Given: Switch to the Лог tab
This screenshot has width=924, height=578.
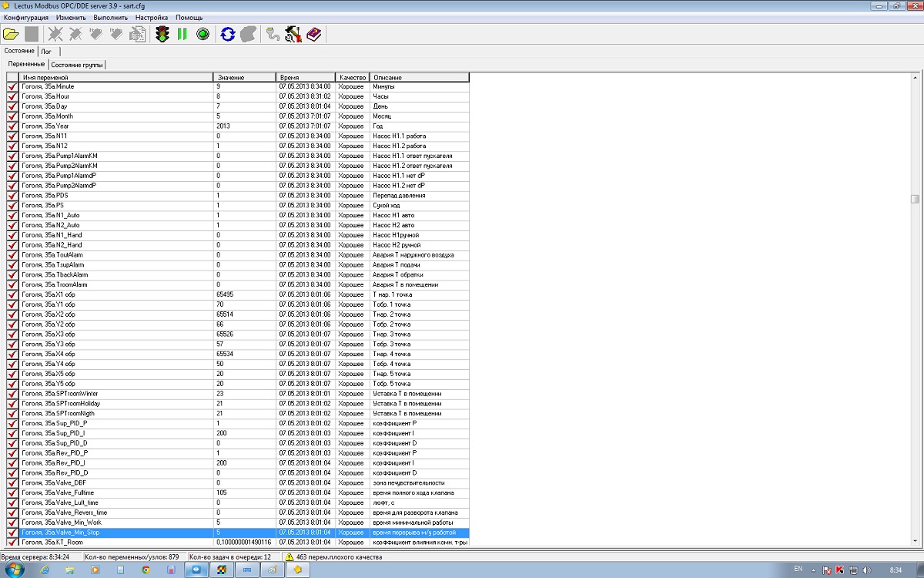Looking at the screenshot, I should coord(46,52).
